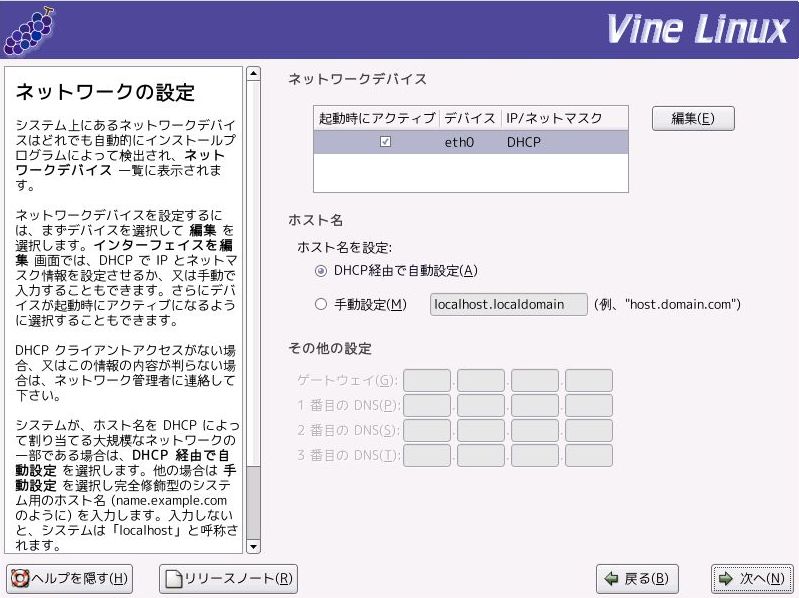Click the document icon on the release notes button
The image size is (799, 598).
[x=174, y=579]
